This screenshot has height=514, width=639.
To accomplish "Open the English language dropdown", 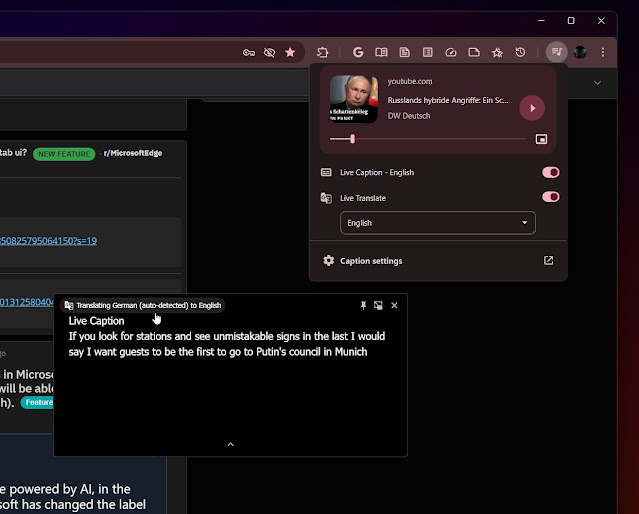I will (x=438, y=223).
